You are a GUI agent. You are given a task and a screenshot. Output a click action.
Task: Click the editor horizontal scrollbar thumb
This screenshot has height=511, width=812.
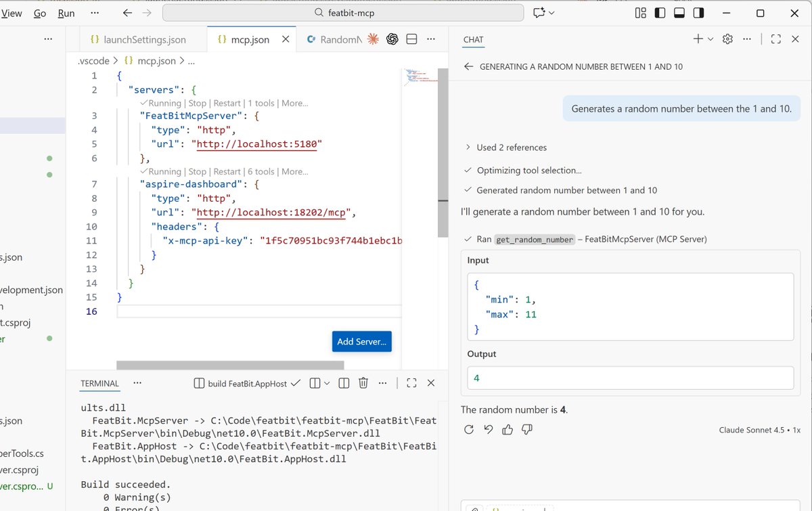231,365
